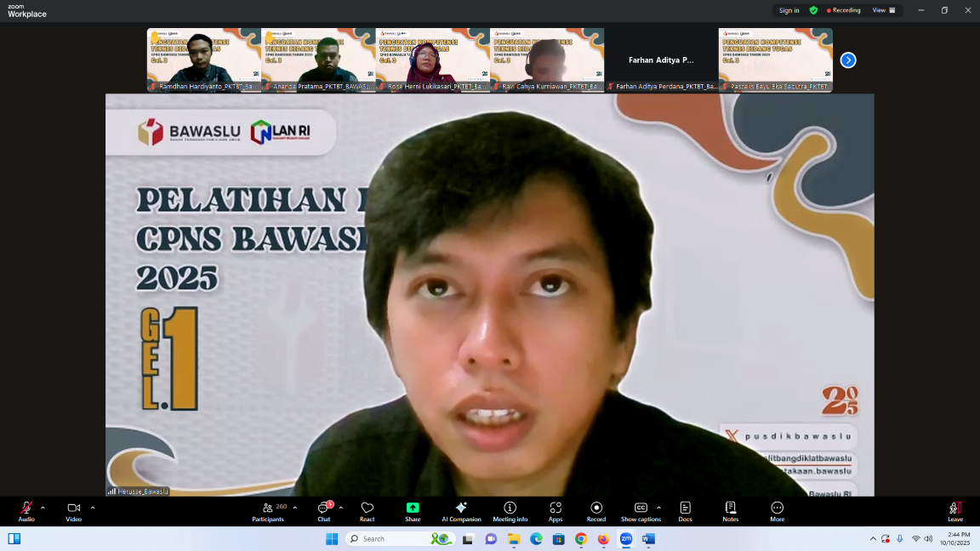Open AI Companion

(x=461, y=511)
